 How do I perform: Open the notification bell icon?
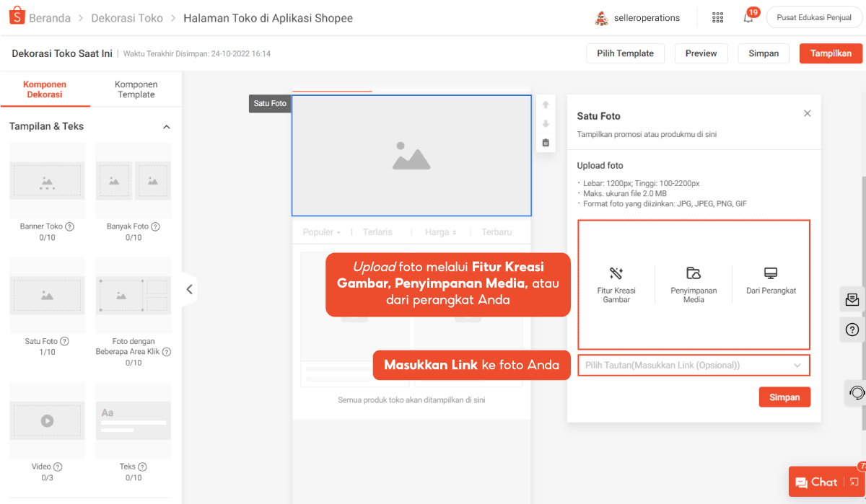748,18
